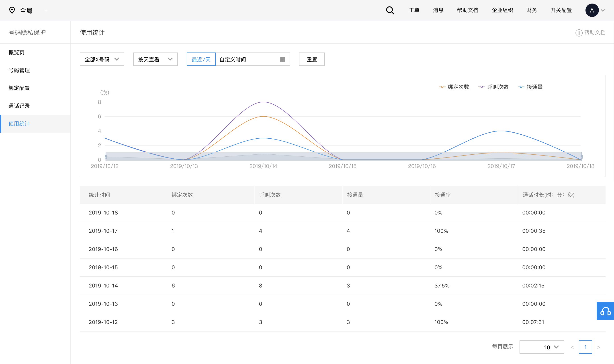This screenshot has height=364, width=614.
Task: Toggle 呼叫次数 series in chart legend
Action: click(493, 87)
